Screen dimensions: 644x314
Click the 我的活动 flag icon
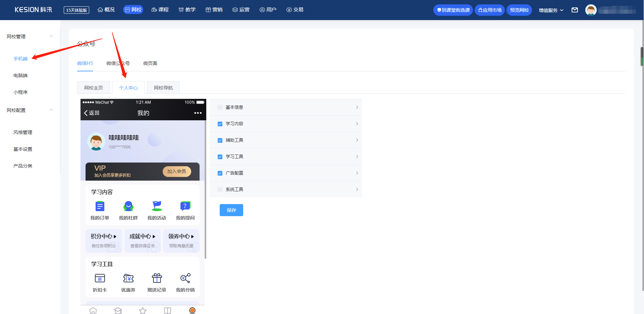pyautogui.click(x=157, y=206)
